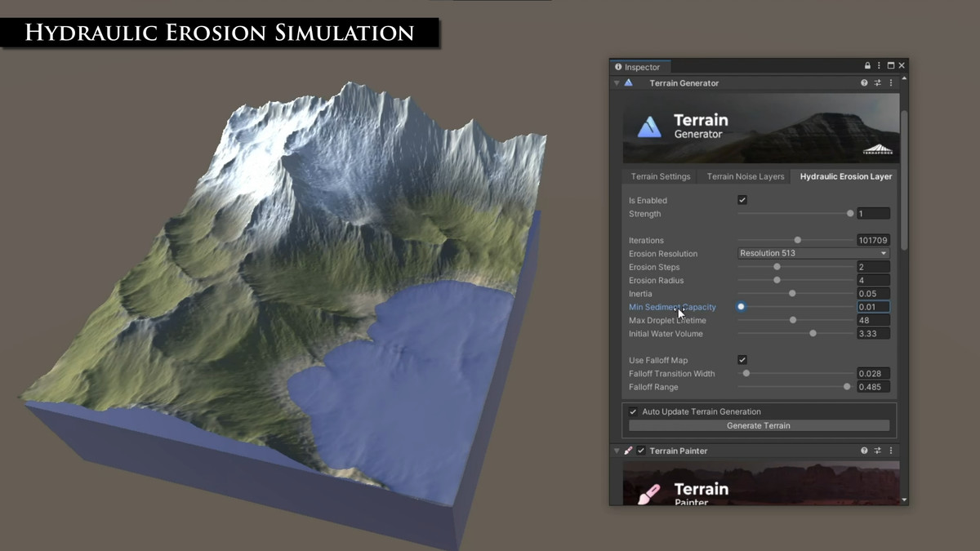Click the Generate Terrain button

tap(759, 425)
